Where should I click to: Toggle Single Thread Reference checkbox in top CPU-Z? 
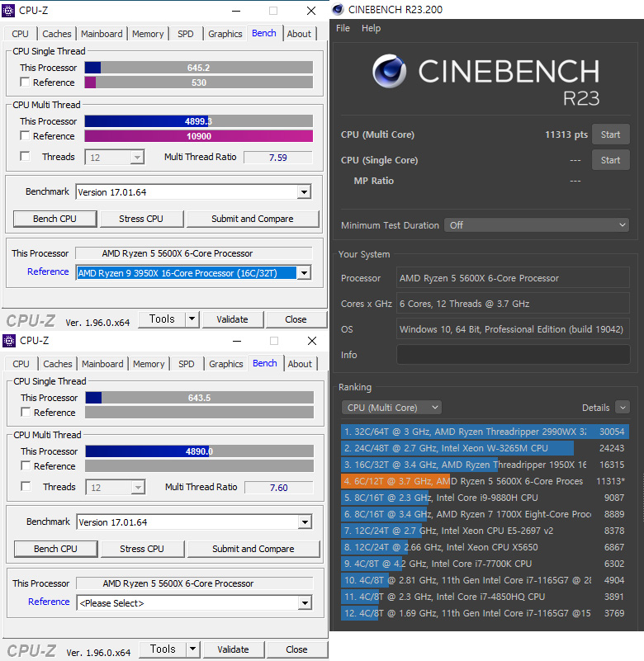click(25, 83)
